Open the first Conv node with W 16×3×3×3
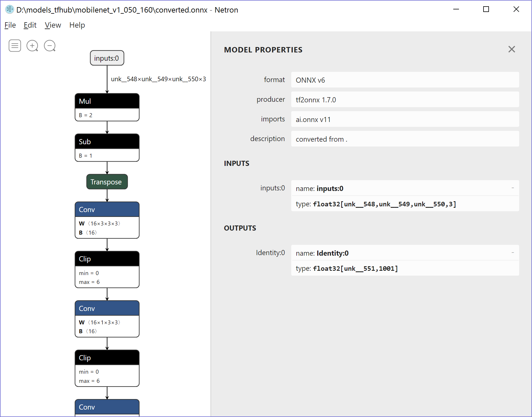The image size is (532, 417). click(x=107, y=209)
